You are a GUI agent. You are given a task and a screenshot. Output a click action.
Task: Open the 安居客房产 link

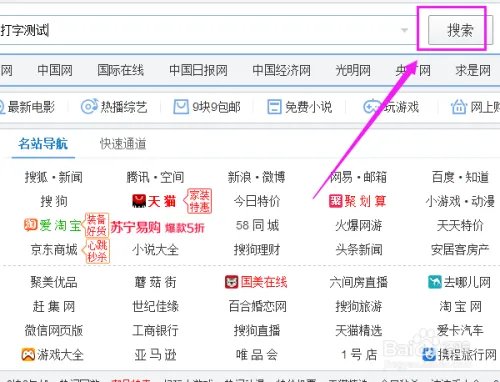(x=460, y=250)
